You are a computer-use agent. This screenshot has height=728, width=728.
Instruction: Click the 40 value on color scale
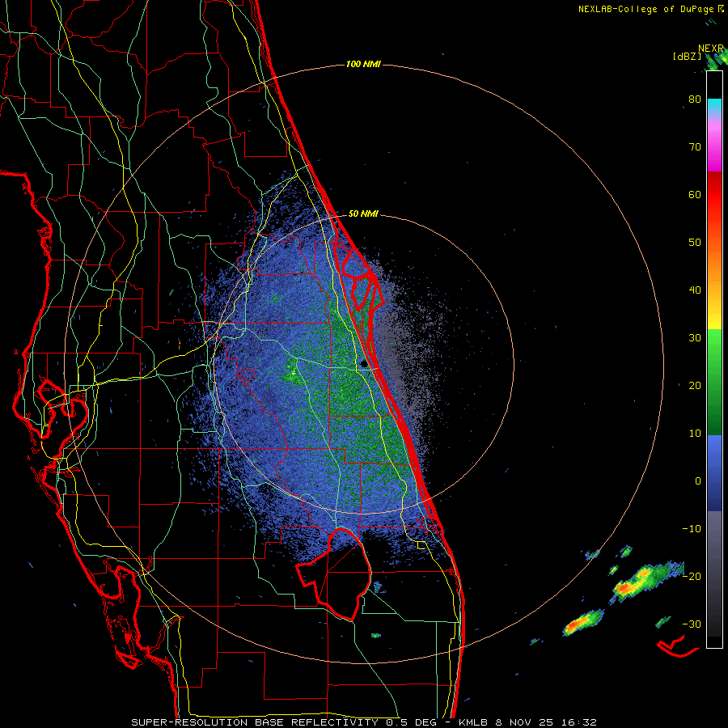tap(695, 290)
